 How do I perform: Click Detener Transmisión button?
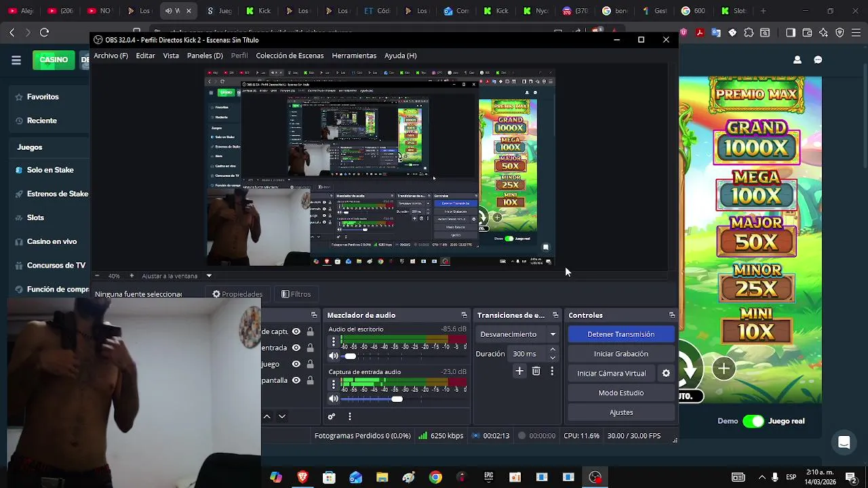tap(620, 334)
